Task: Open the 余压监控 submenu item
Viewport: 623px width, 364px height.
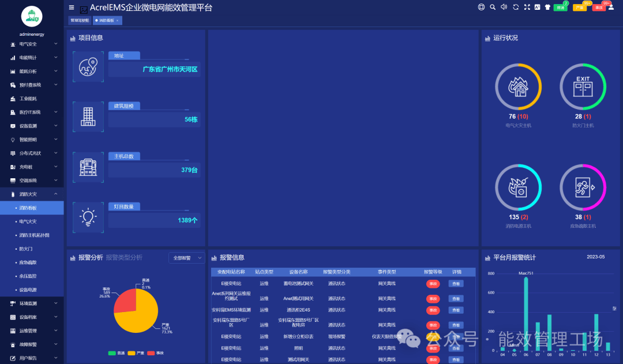Action: [32, 276]
